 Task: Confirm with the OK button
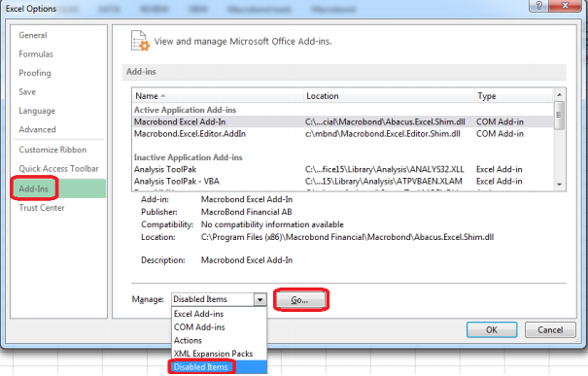pos(492,330)
